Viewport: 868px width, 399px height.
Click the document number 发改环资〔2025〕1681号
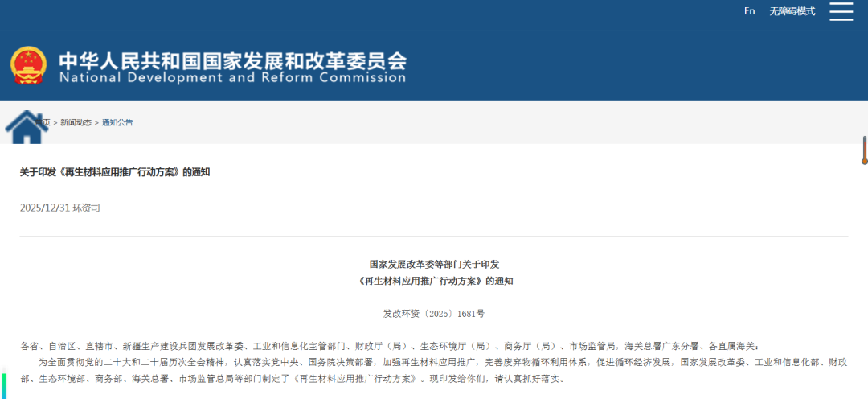pos(434,313)
